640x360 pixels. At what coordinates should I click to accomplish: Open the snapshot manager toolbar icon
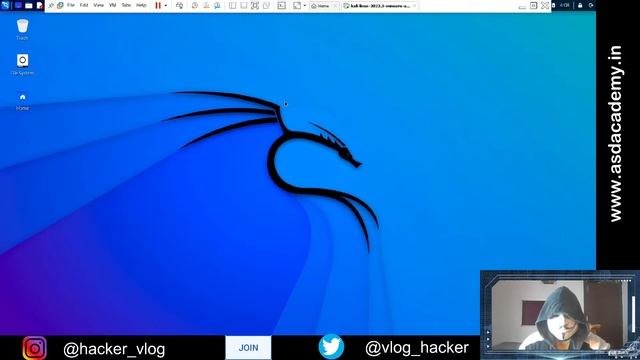click(217, 5)
